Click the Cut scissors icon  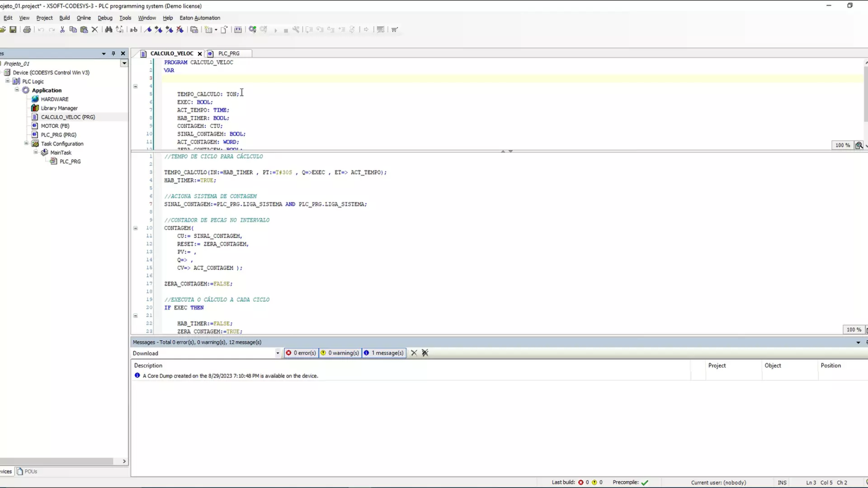(62, 30)
